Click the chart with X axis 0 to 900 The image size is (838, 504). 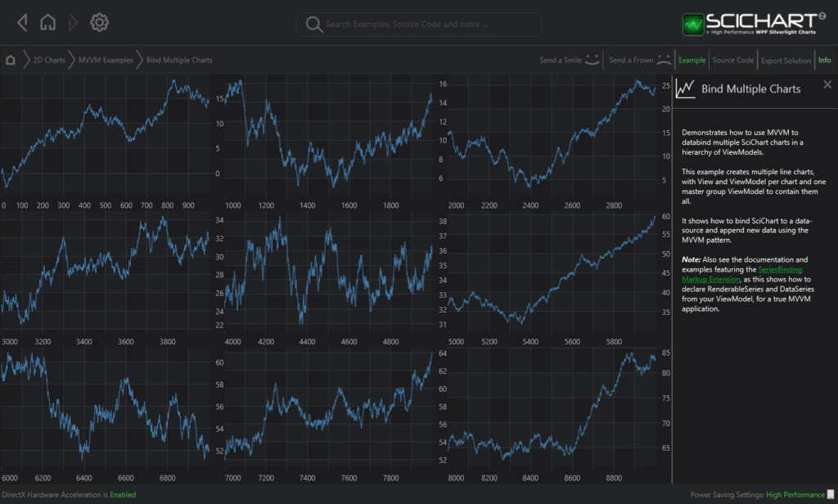coord(106,133)
